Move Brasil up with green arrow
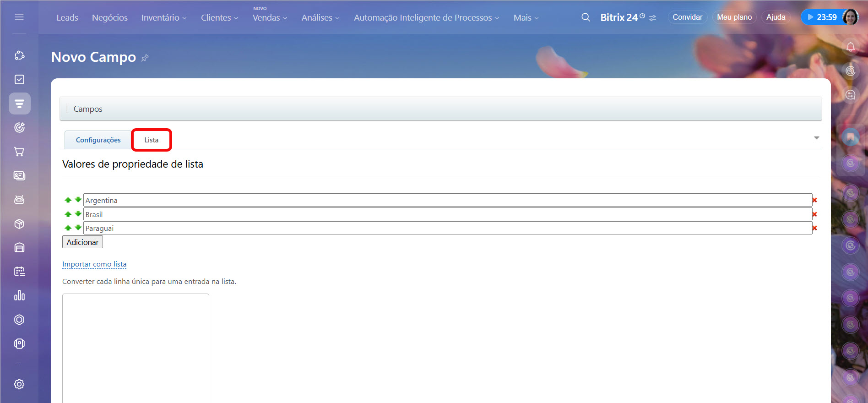This screenshot has height=403, width=868. 68,214
